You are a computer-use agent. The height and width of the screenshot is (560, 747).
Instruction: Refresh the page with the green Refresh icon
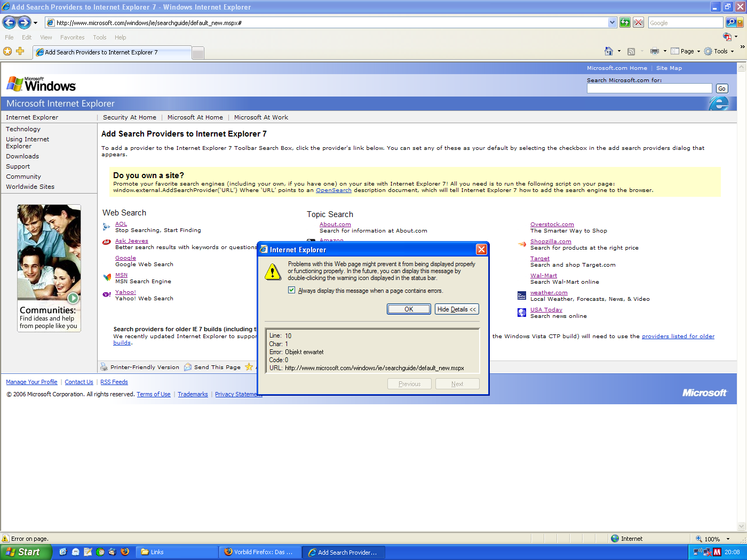pyautogui.click(x=625, y=22)
